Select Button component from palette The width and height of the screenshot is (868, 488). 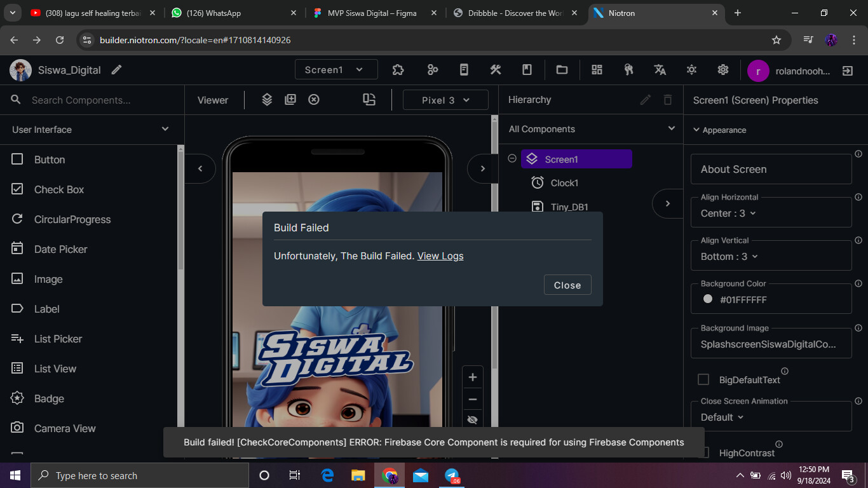[89, 159]
